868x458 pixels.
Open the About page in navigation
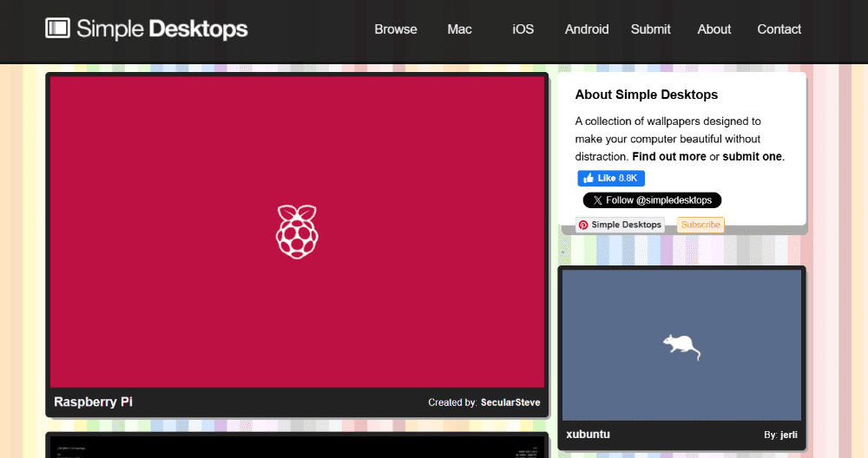714,29
